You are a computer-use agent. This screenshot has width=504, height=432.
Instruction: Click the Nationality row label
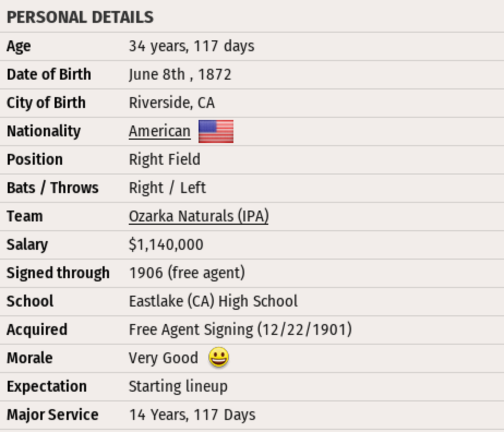pos(44,131)
